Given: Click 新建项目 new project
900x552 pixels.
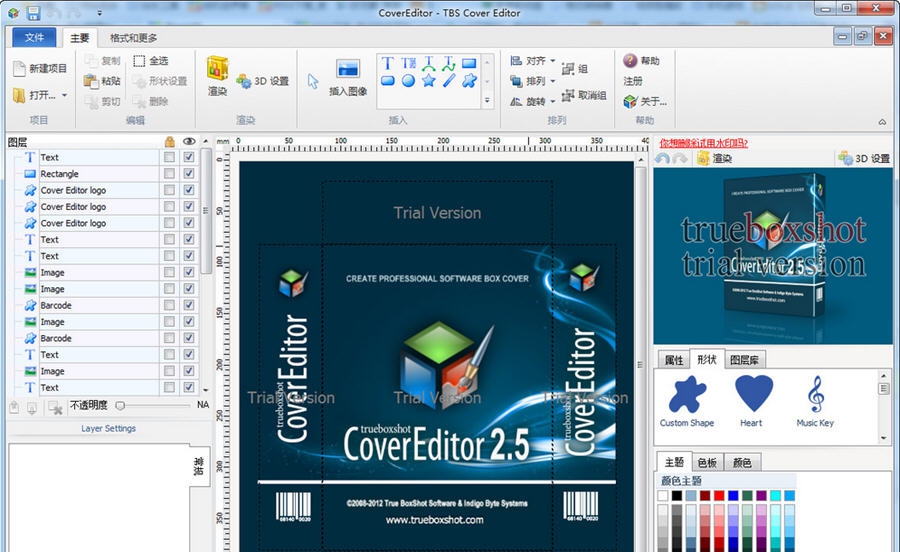Looking at the screenshot, I should click(40, 68).
